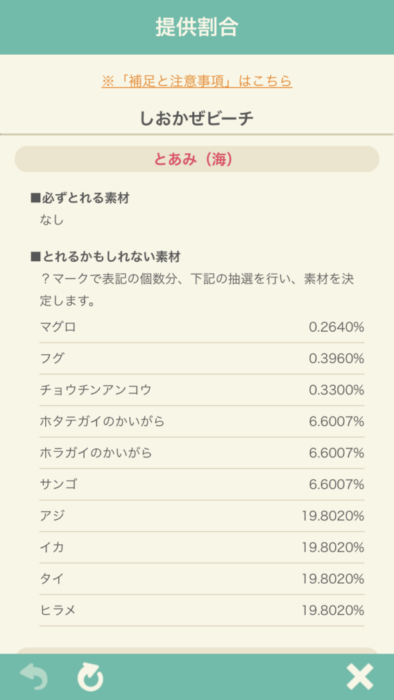The width and height of the screenshot is (394, 700).
Task: Select the サンゴ row
Action: (x=202, y=484)
